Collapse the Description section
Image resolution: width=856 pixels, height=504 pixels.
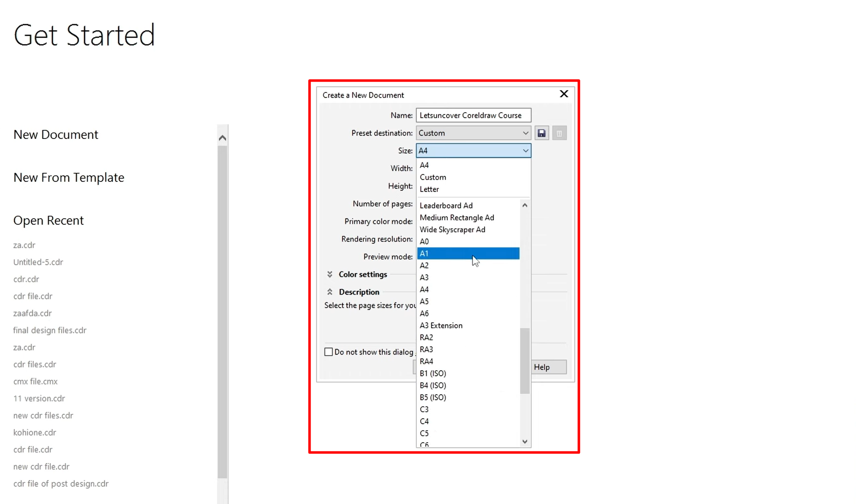[330, 292]
